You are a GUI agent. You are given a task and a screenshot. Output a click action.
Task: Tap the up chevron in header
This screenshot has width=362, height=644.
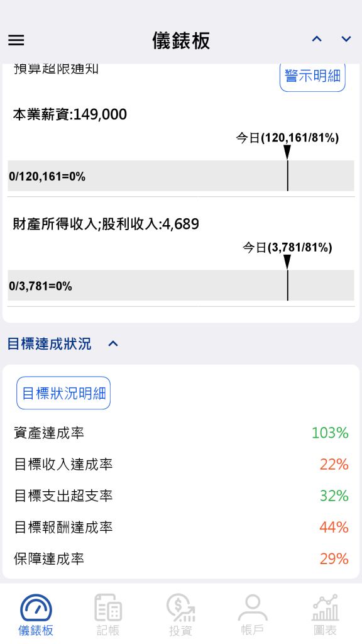coord(317,39)
